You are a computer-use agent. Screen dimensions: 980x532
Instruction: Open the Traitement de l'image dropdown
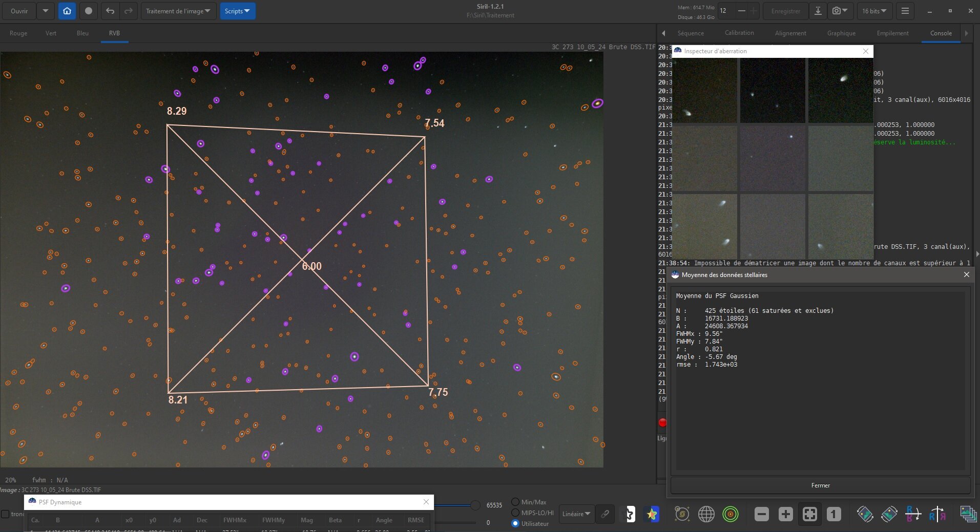178,11
